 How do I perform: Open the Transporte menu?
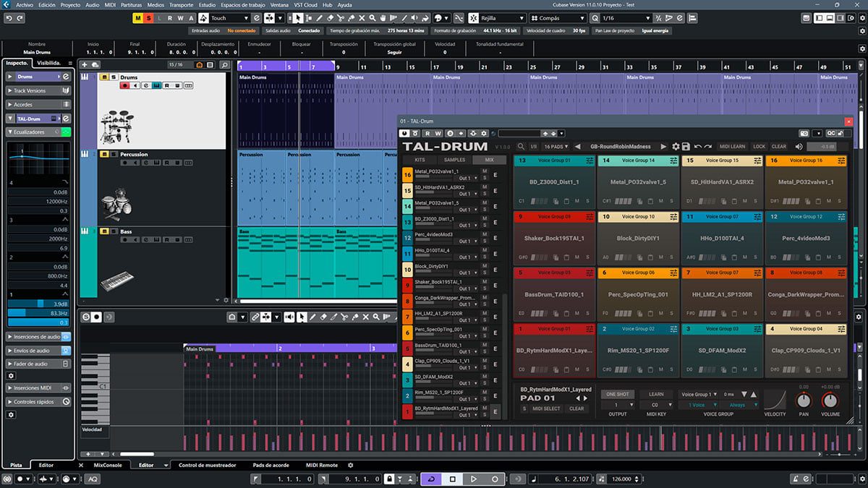[x=181, y=4]
